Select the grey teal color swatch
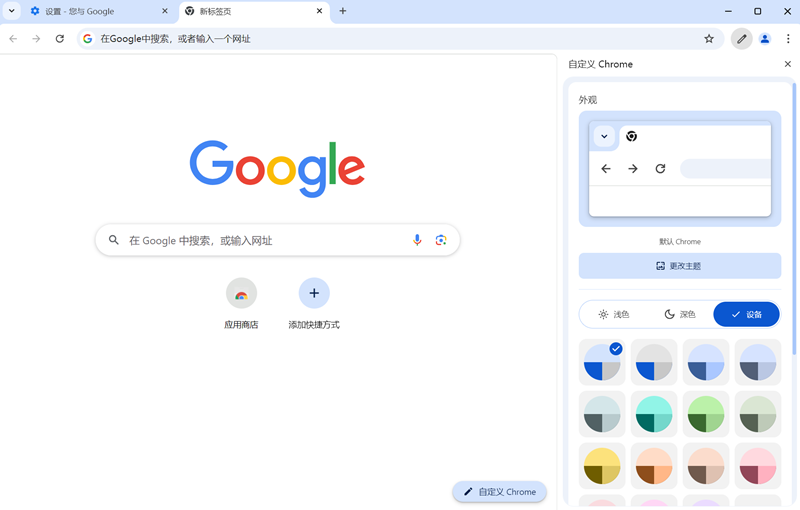The image size is (800, 510). click(602, 414)
